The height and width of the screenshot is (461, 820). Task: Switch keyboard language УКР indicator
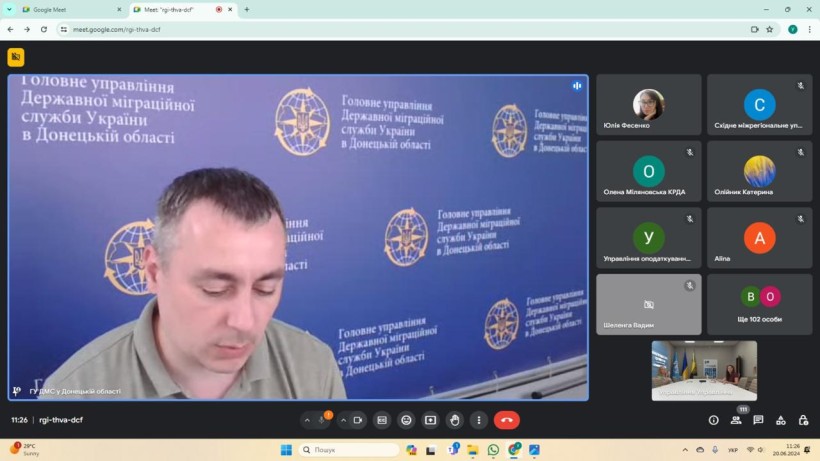(733, 450)
